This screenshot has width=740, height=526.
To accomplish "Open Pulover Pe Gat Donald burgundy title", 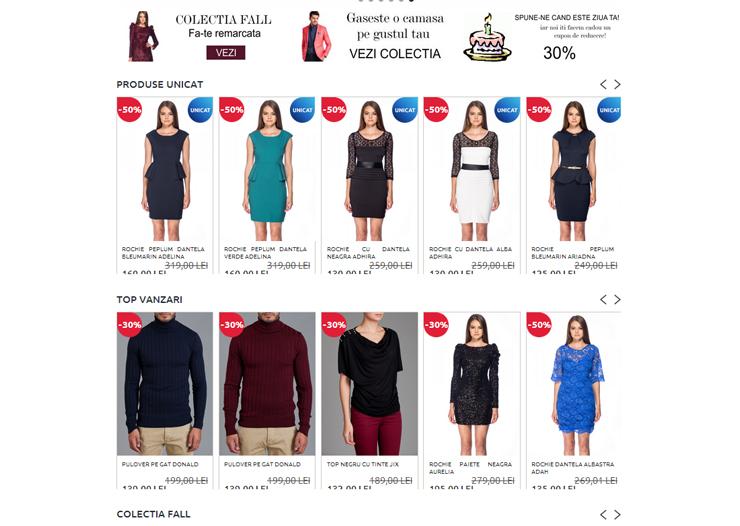I will 262,464.
